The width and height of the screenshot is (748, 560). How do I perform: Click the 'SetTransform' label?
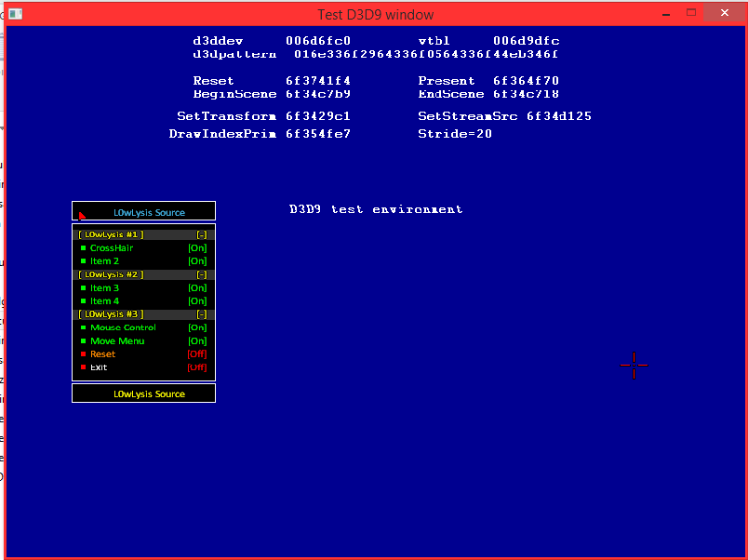click(227, 116)
